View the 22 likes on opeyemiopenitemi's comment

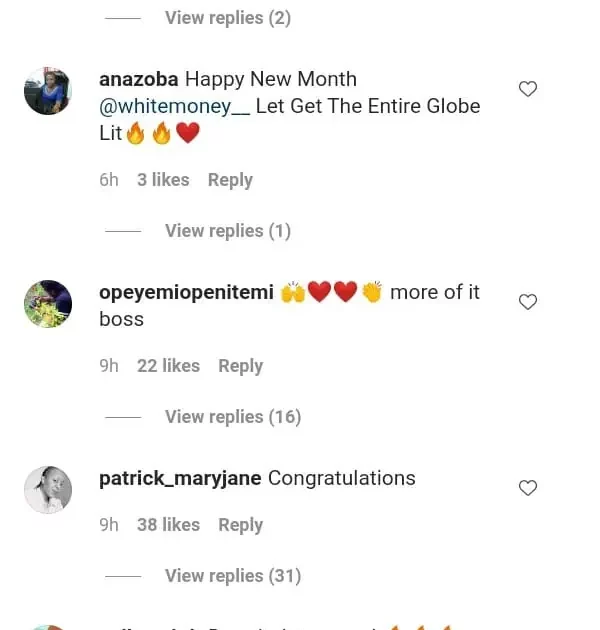pos(168,366)
